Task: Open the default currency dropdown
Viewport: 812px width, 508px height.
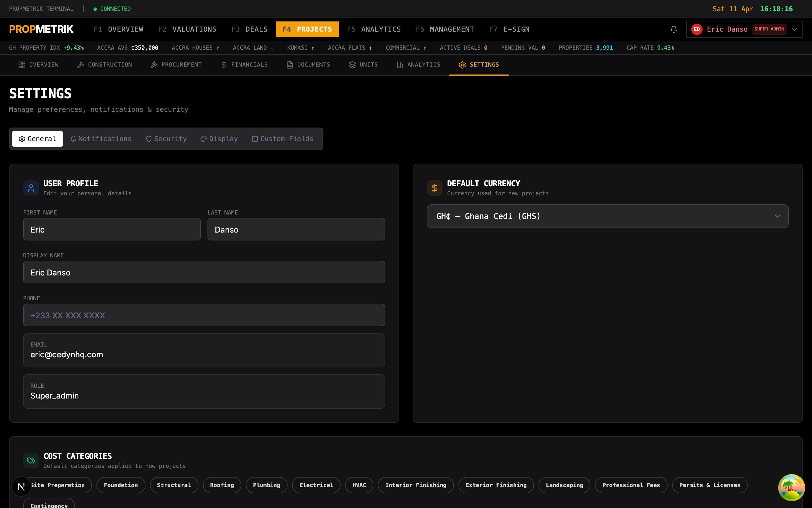Action: point(607,216)
